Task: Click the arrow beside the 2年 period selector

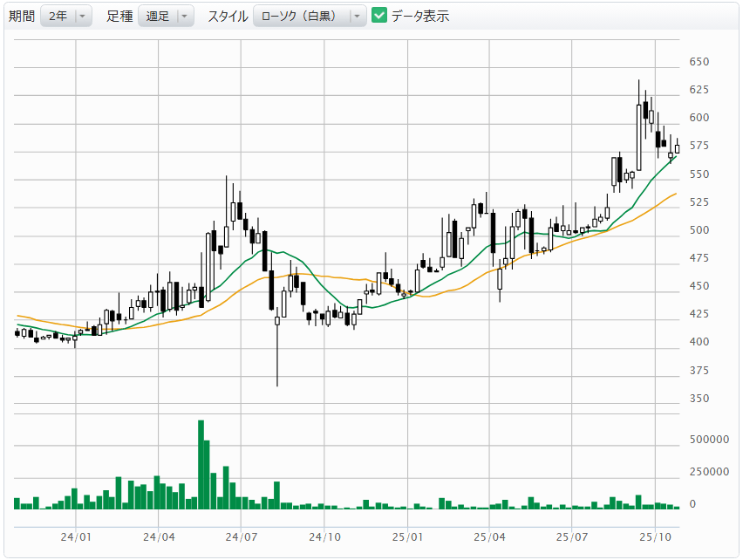Action: (x=82, y=16)
